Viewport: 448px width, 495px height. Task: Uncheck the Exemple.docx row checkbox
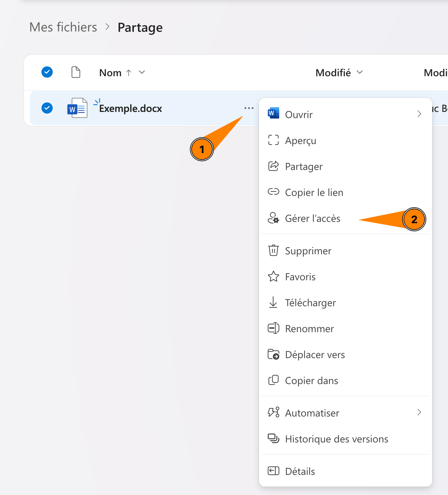tap(47, 108)
